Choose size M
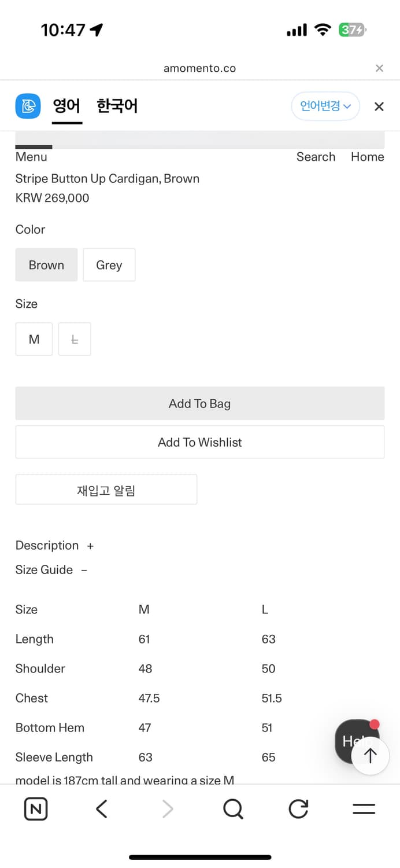Image resolution: width=400 pixels, height=868 pixels. pyautogui.click(x=34, y=339)
